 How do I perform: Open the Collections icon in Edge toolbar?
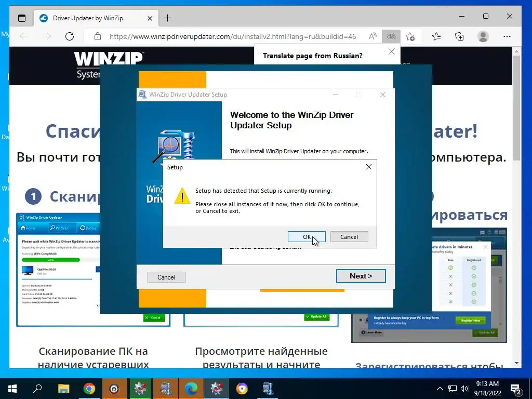pos(459,36)
